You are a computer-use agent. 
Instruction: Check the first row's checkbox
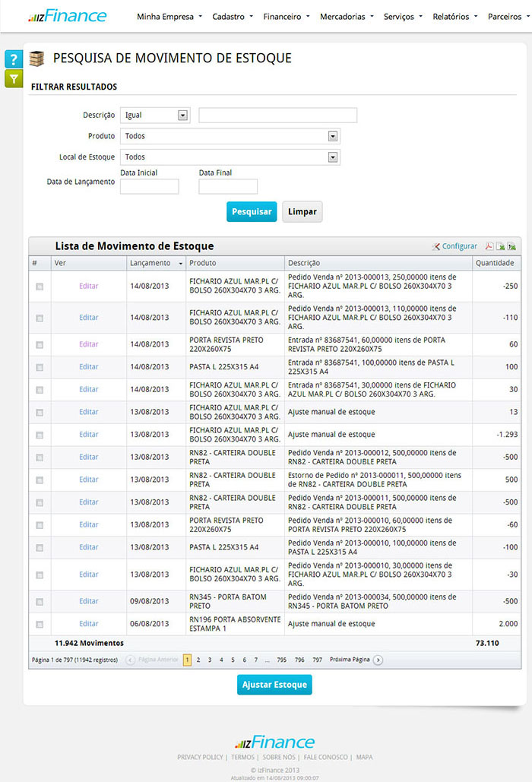[40, 287]
